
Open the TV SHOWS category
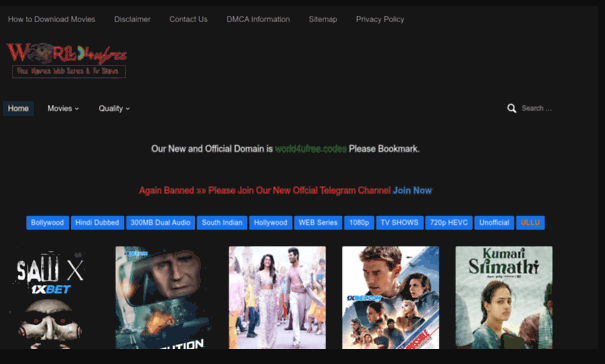point(399,223)
